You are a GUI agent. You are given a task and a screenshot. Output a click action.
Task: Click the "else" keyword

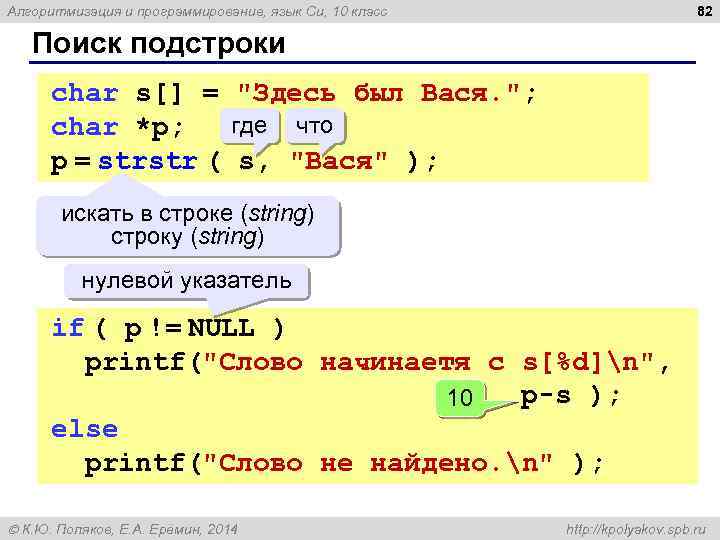[84, 429]
